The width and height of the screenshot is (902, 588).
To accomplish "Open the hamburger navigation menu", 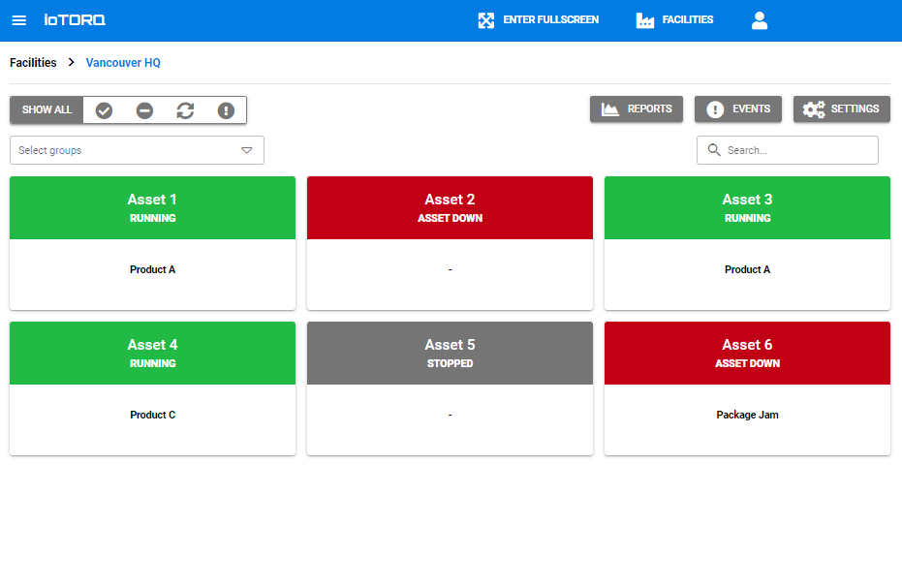I will point(19,20).
